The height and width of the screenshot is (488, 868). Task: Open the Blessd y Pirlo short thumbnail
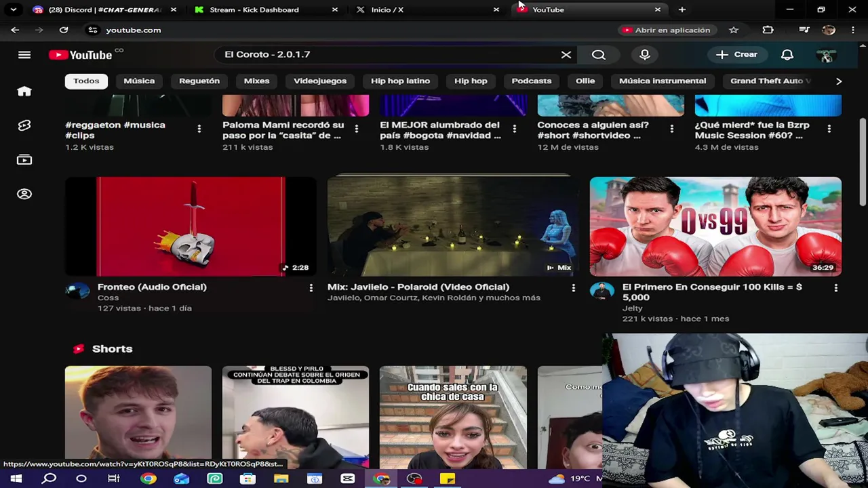pyautogui.click(x=296, y=417)
